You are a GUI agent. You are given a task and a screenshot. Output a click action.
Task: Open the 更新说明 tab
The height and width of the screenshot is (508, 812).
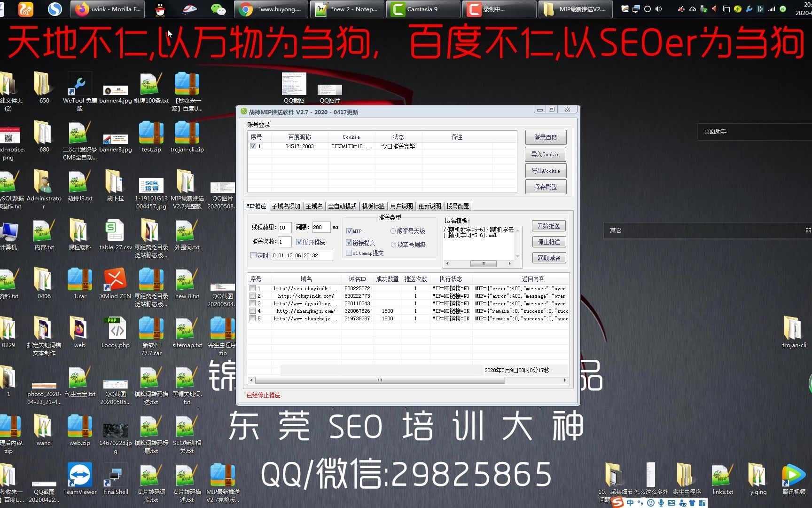coord(429,206)
